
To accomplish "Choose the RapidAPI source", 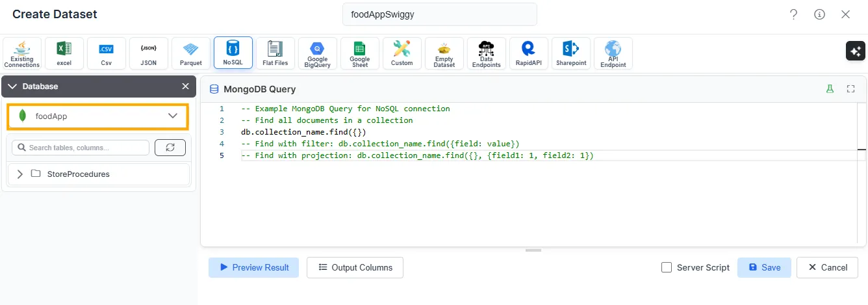I will (529, 53).
